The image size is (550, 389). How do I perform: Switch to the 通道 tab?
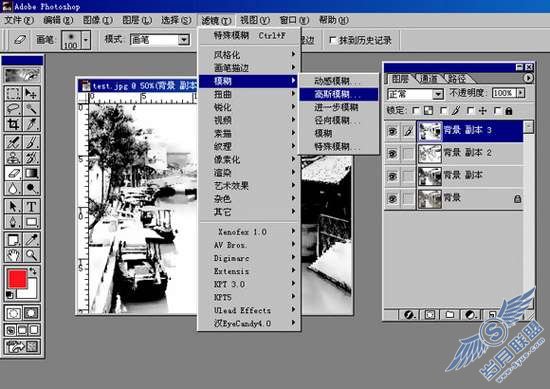coord(429,79)
